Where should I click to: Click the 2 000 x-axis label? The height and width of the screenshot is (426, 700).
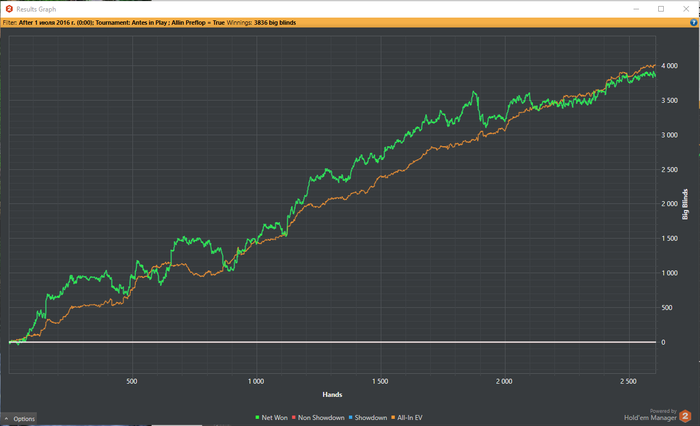point(504,381)
